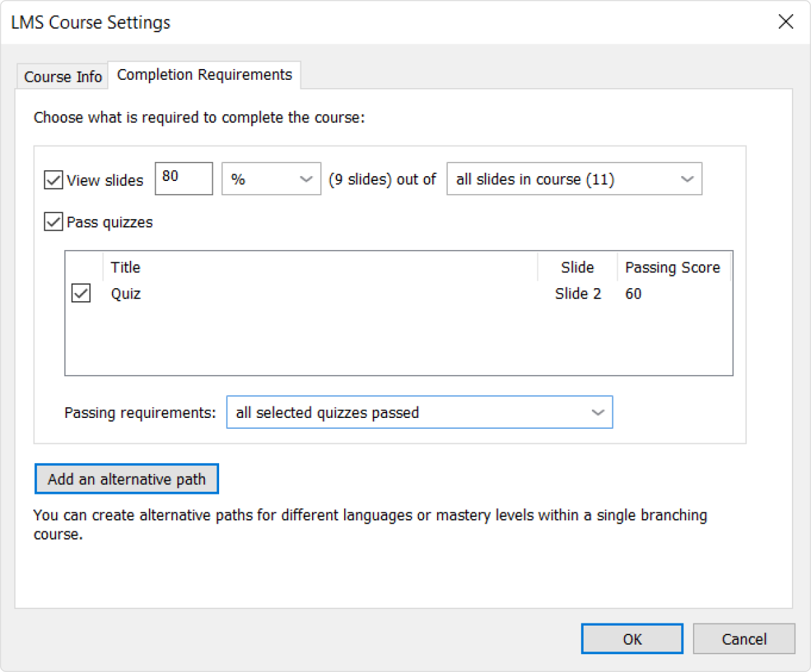
Task: Click Add an alternative path button
Action: point(126,479)
